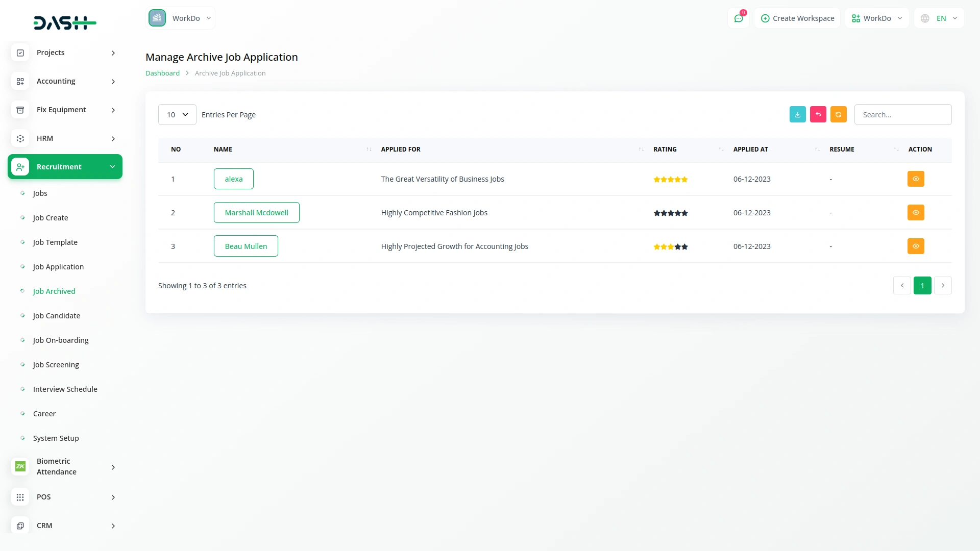Open System Setup in the sidebar
The width and height of the screenshot is (980, 551).
(x=56, y=438)
